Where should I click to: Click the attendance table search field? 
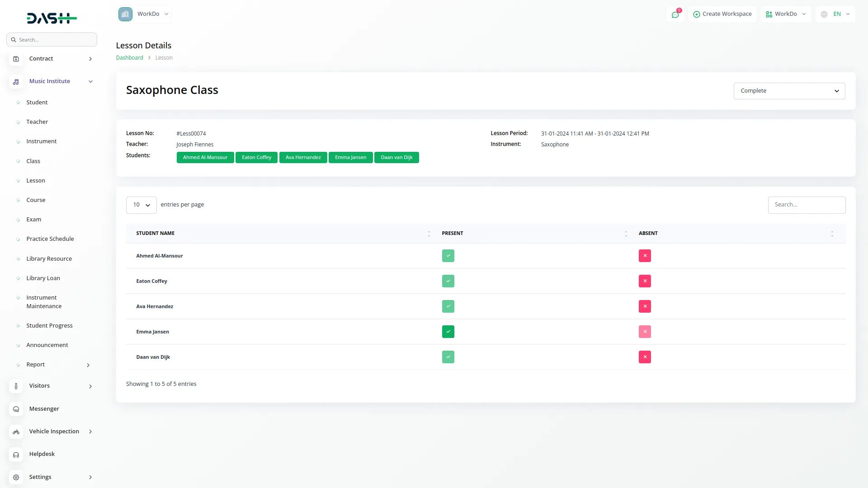[x=806, y=205]
